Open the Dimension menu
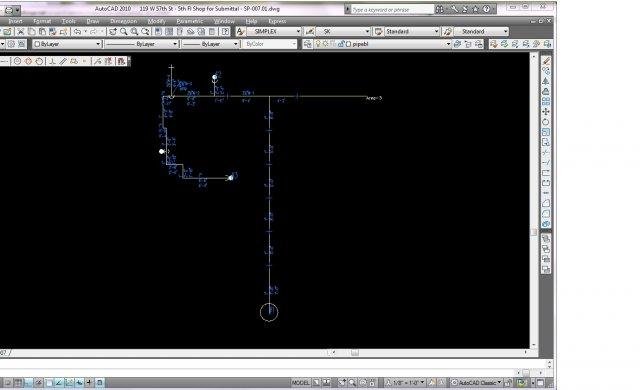The image size is (640, 390). [123, 21]
